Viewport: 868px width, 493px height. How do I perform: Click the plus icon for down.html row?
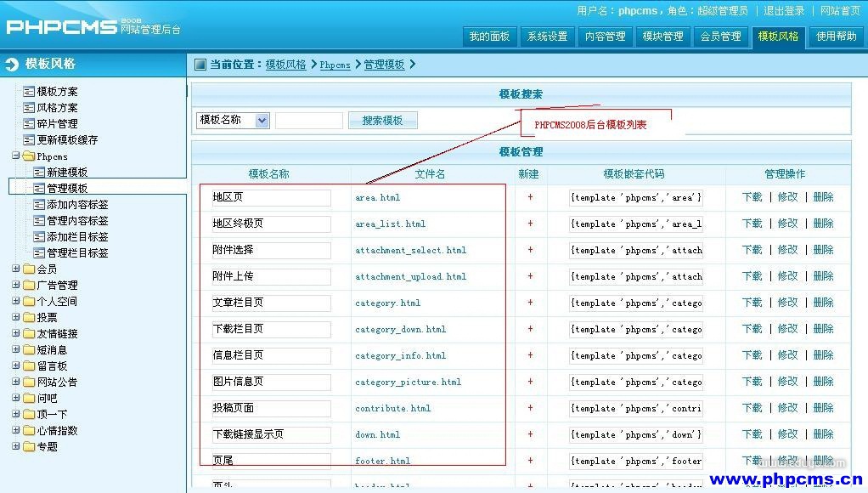pos(530,433)
